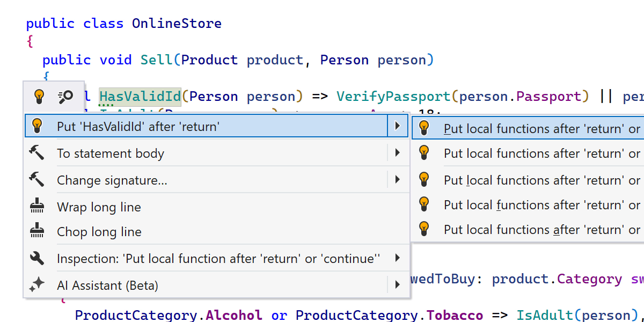Click broom icon beside 'Chop long line'
Image resolution: width=644 pixels, height=322 pixels.
click(36, 231)
